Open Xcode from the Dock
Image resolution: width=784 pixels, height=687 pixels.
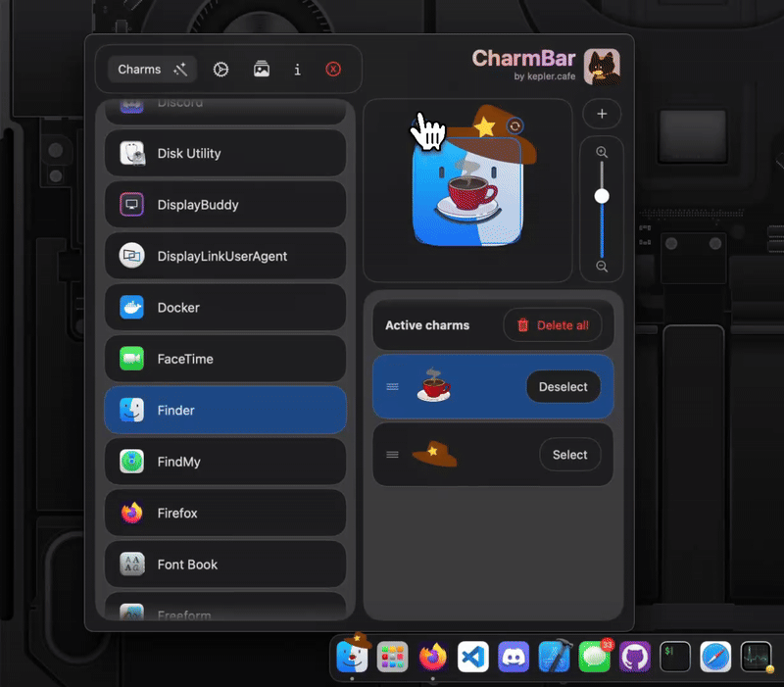coord(554,657)
